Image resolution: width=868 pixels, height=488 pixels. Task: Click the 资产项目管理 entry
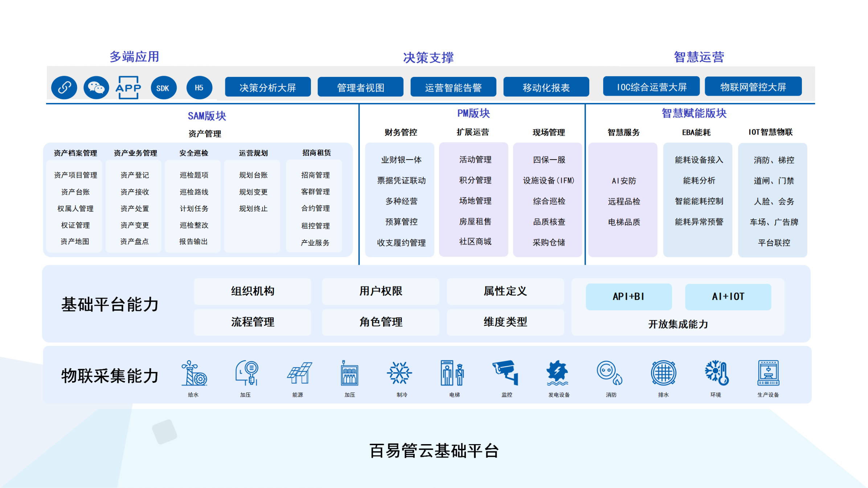click(x=75, y=175)
